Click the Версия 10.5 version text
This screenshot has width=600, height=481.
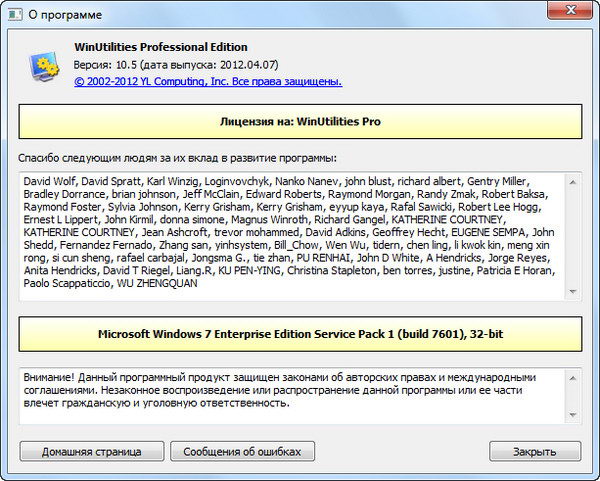[x=158, y=64]
